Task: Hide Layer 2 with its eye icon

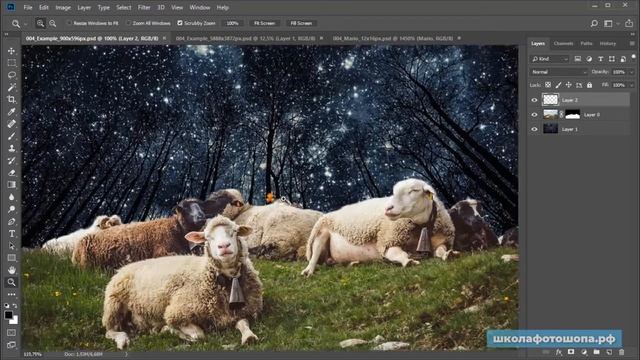Action: 534,100
